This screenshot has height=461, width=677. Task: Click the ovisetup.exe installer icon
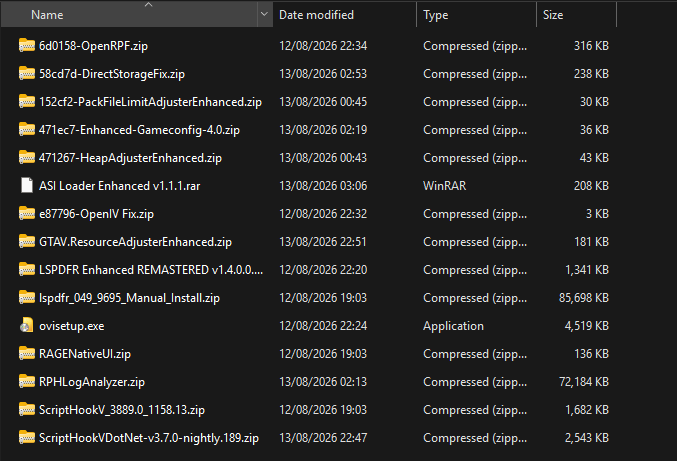27,325
